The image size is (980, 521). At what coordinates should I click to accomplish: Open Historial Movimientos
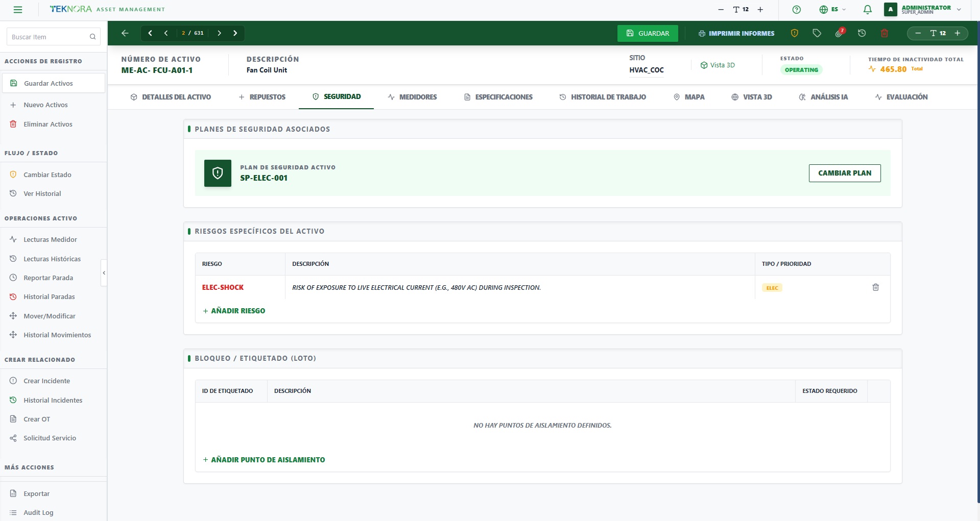[x=54, y=335]
